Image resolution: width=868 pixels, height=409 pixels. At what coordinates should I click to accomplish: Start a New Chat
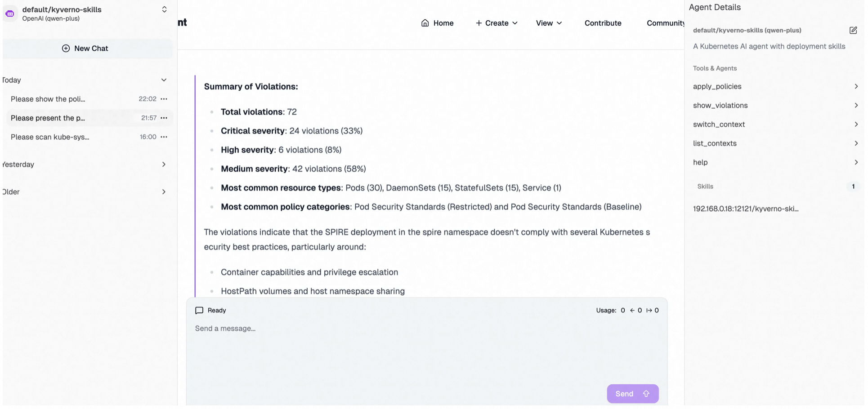[x=85, y=49]
